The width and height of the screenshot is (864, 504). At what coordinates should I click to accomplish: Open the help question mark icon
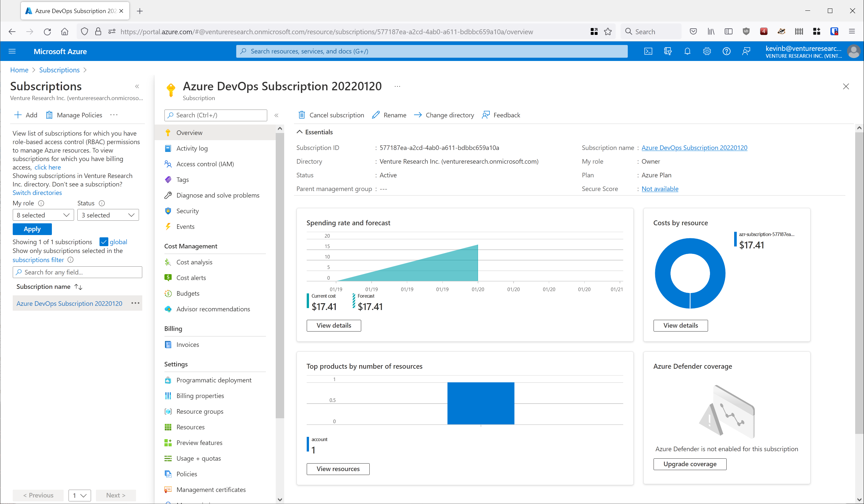tap(726, 52)
